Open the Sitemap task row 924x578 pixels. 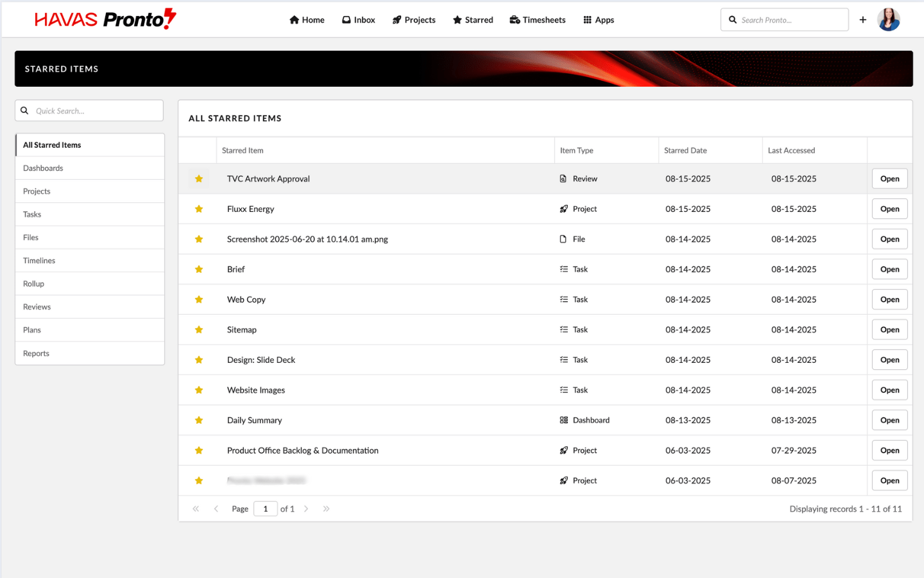889,330
